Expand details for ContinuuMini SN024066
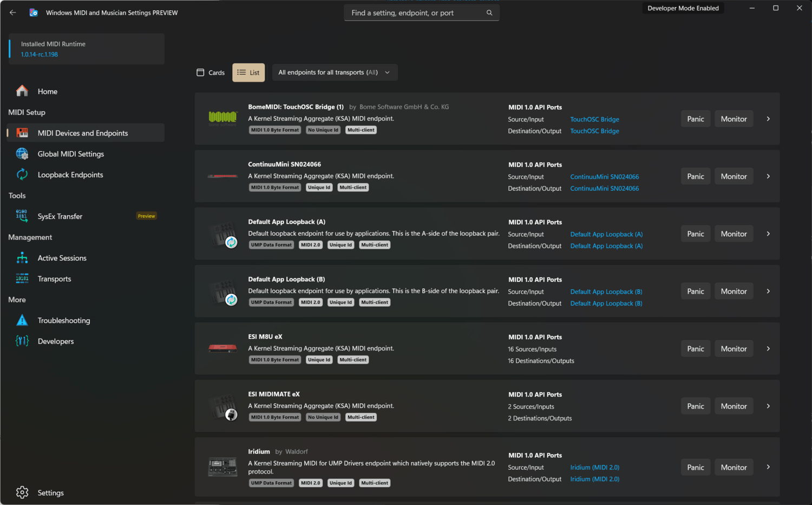The width and height of the screenshot is (812, 505). [768, 176]
